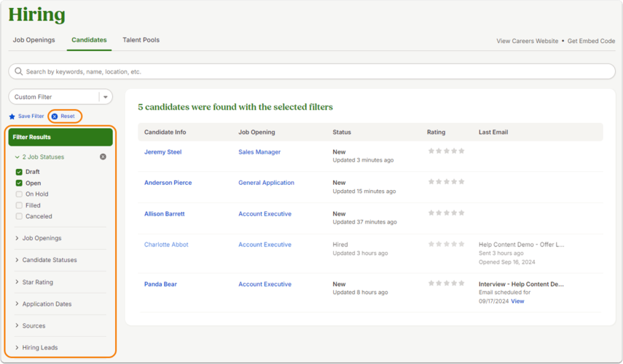Click the Rating column header
This screenshot has height=364, width=623.
coord(436,132)
